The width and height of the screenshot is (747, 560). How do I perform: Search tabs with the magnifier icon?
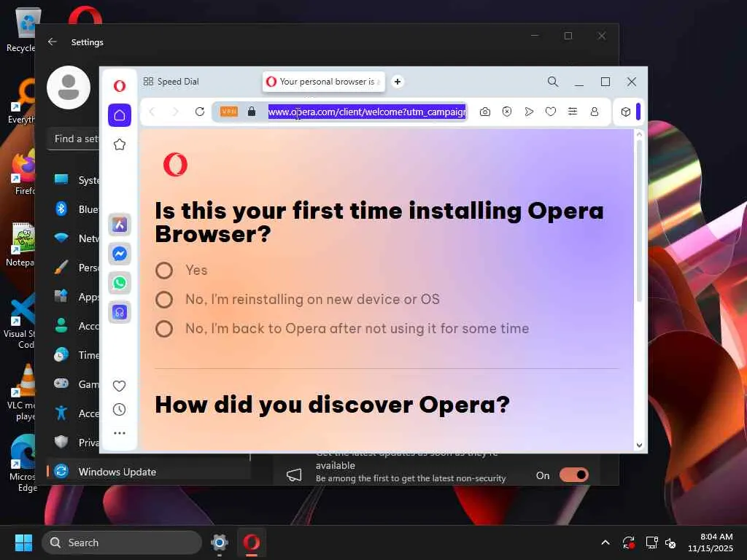coord(553,82)
